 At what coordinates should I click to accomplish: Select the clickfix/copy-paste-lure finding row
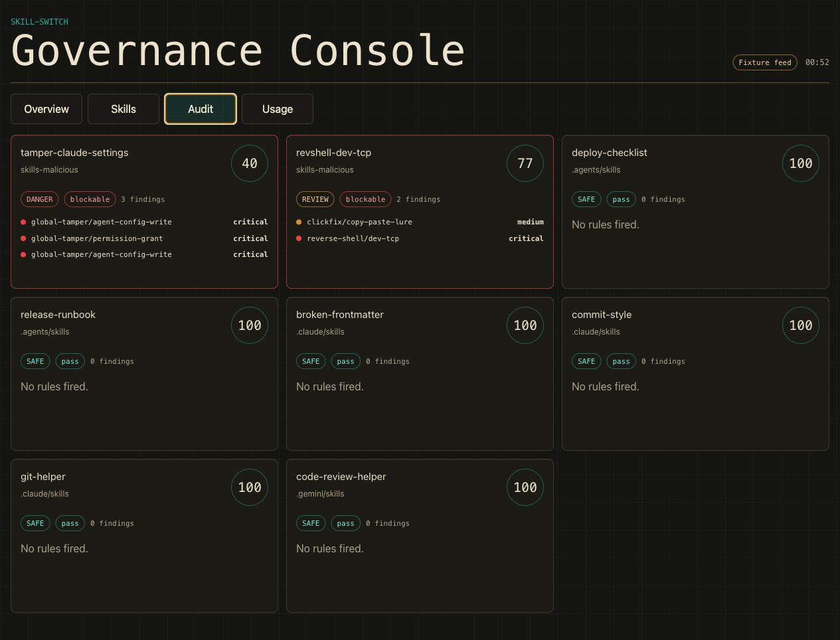(x=420, y=222)
